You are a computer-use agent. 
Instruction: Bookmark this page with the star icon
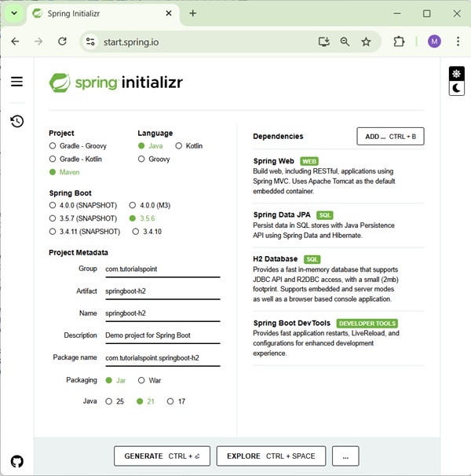[366, 42]
